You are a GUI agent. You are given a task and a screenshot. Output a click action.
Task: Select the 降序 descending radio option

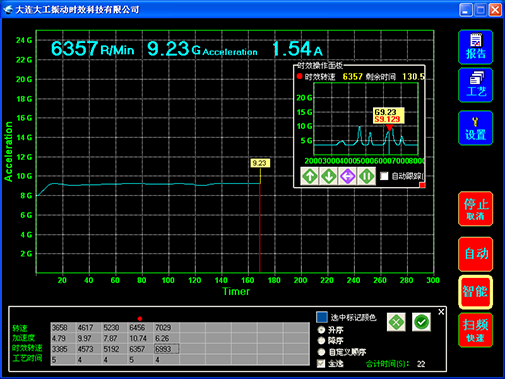click(321, 341)
